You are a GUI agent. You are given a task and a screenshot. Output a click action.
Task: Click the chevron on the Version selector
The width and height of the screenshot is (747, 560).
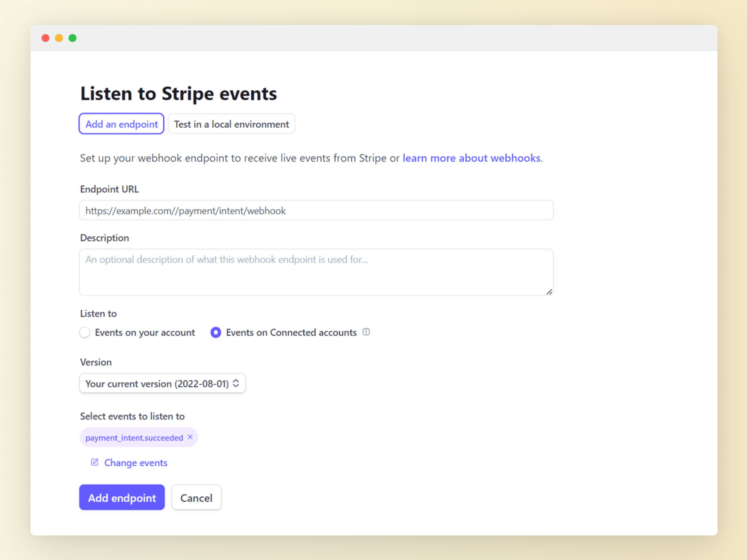point(236,383)
